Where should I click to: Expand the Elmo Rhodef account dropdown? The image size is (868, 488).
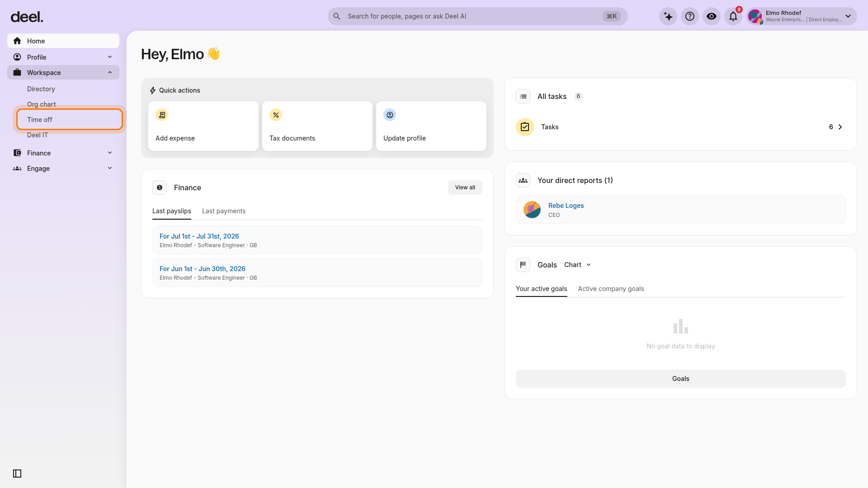click(848, 16)
